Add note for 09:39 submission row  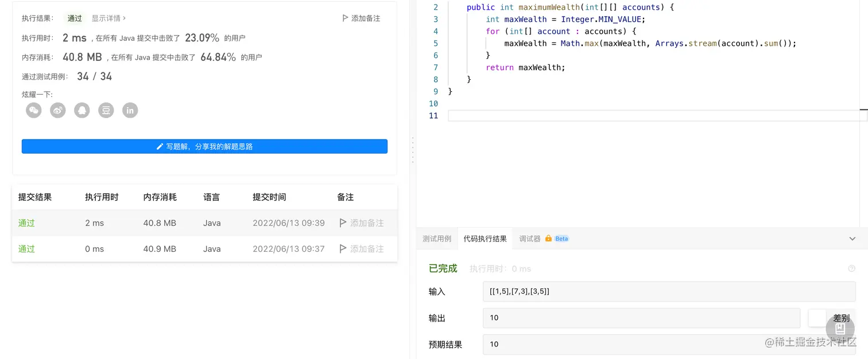[x=362, y=223]
